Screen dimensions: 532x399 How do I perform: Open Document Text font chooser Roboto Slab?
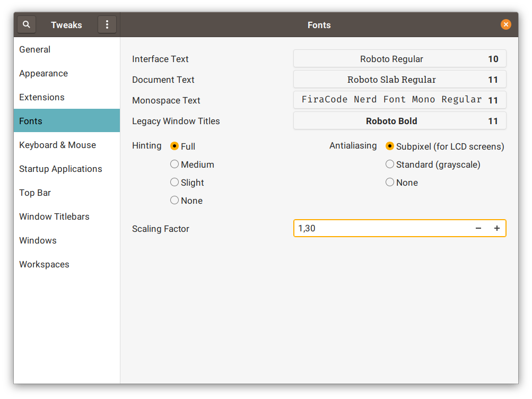click(x=400, y=80)
